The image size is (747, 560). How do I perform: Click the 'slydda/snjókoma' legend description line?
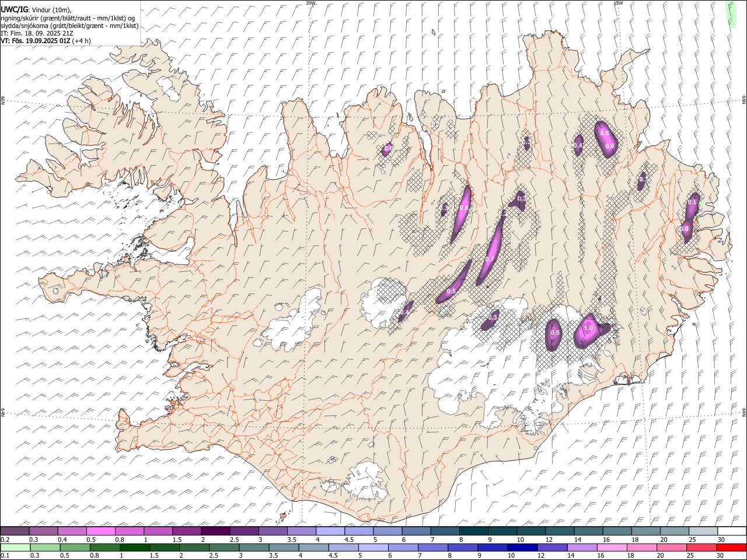(x=69, y=26)
